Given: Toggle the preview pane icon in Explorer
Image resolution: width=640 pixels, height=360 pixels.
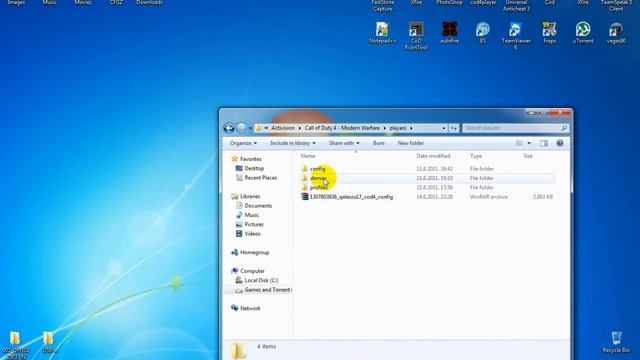Looking at the screenshot, I should click(544, 143).
